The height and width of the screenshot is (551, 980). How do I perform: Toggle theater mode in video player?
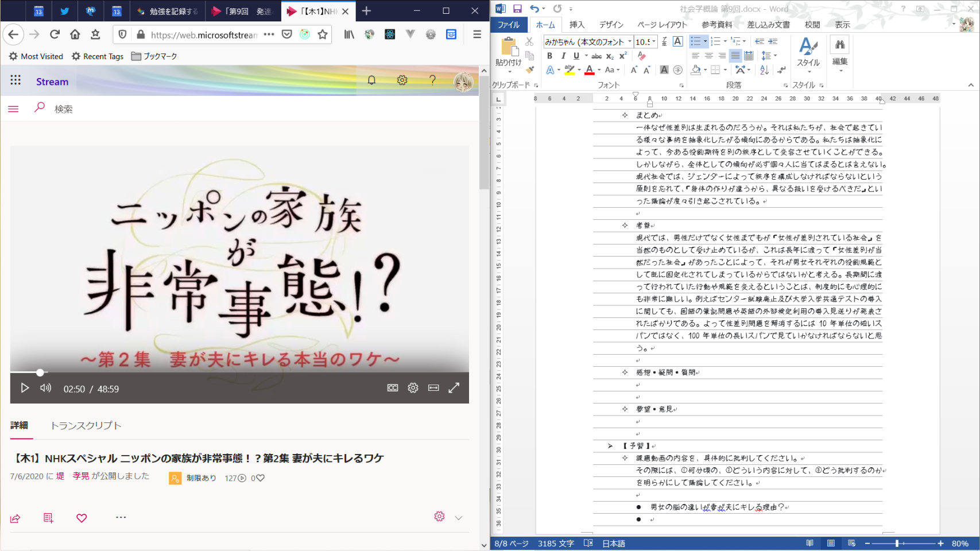pos(433,388)
